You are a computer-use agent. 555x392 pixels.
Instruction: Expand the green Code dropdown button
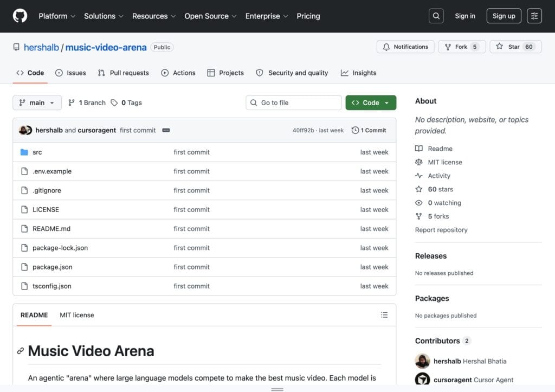pos(371,102)
